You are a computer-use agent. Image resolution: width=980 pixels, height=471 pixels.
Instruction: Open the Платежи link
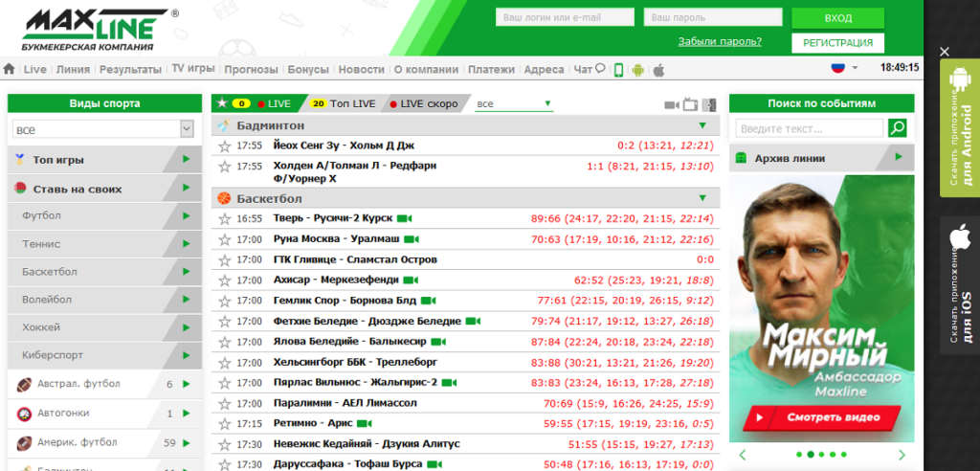tap(491, 70)
